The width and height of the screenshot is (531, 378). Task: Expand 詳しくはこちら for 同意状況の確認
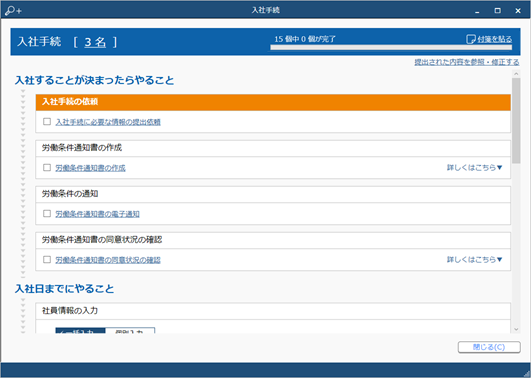point(474,260)
